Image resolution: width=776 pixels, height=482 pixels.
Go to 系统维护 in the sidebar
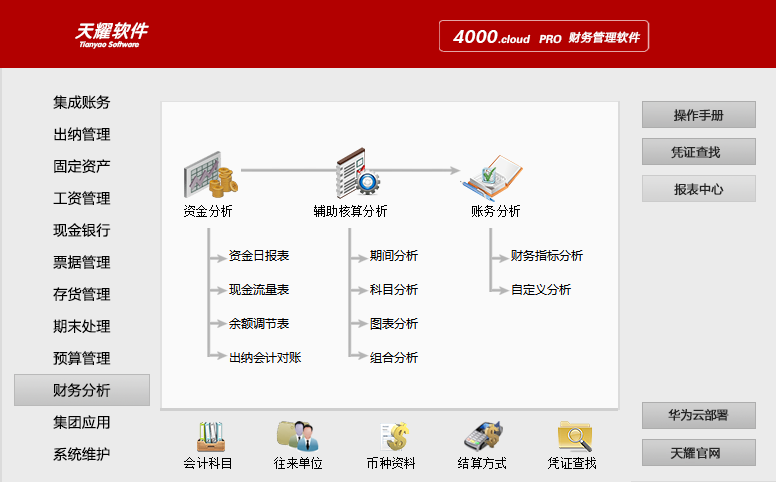(x=82, y=454)
